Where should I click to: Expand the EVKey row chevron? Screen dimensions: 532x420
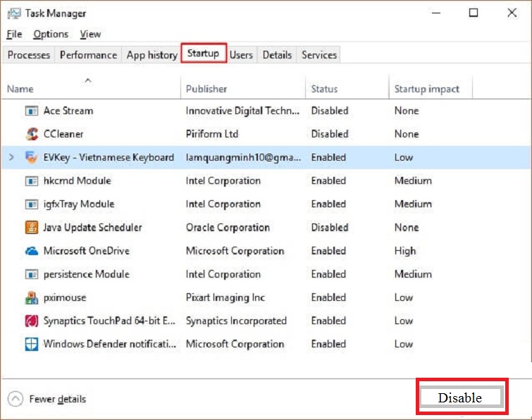point(11,157)
